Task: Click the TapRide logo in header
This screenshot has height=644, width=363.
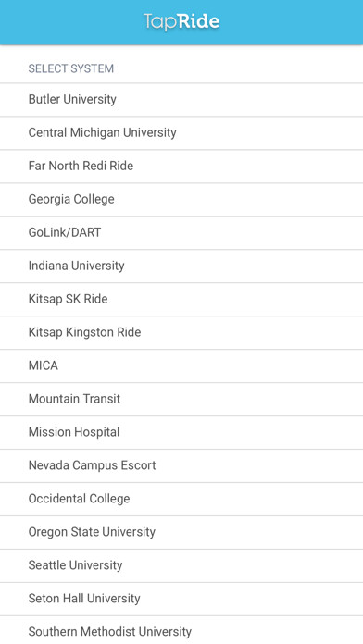Action: pyautogui.click(x=181, y=21)
